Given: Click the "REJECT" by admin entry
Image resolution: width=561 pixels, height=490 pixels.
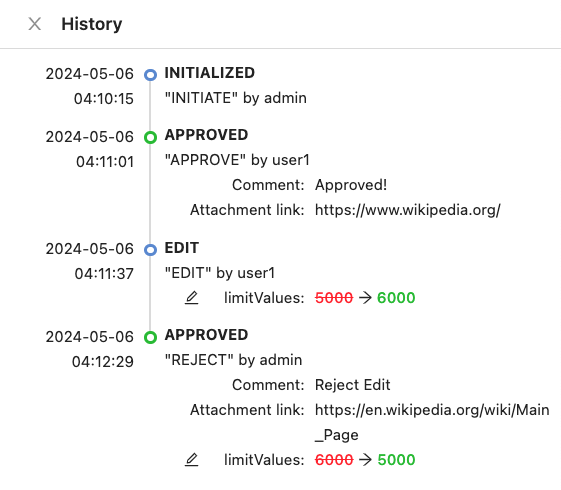Looking at the screenshot, I should click(x=233, y=360).
